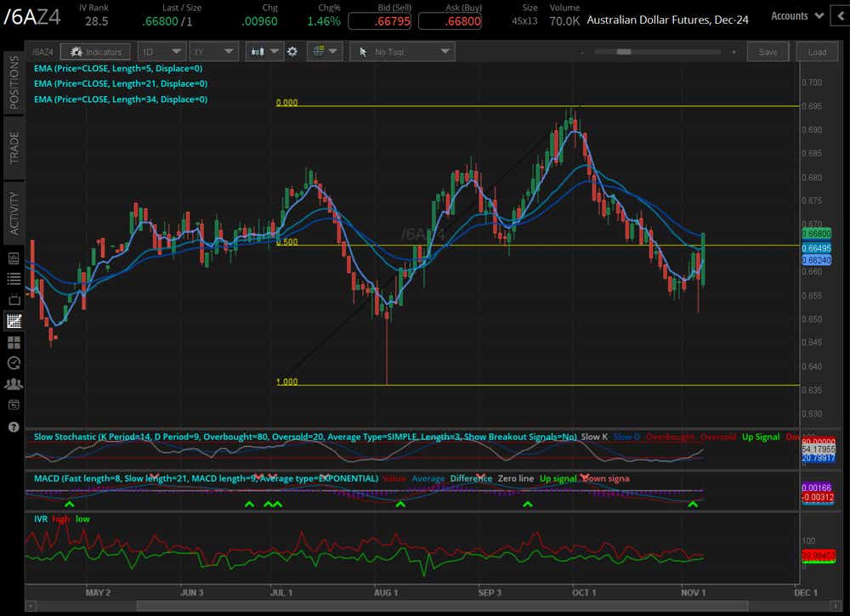Click the chart zoom slider track
The image size is (850, 616).
click(671, 53)
